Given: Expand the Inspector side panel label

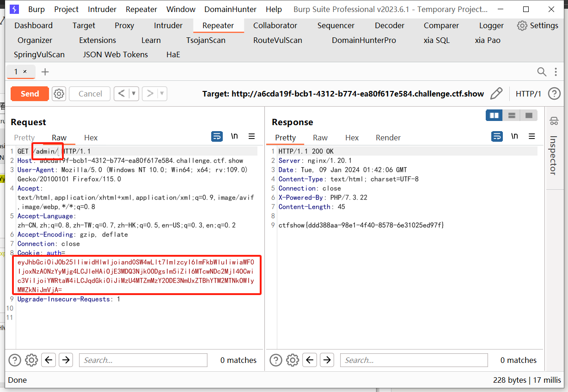Looking at the screenshot, I should (553, 155).
